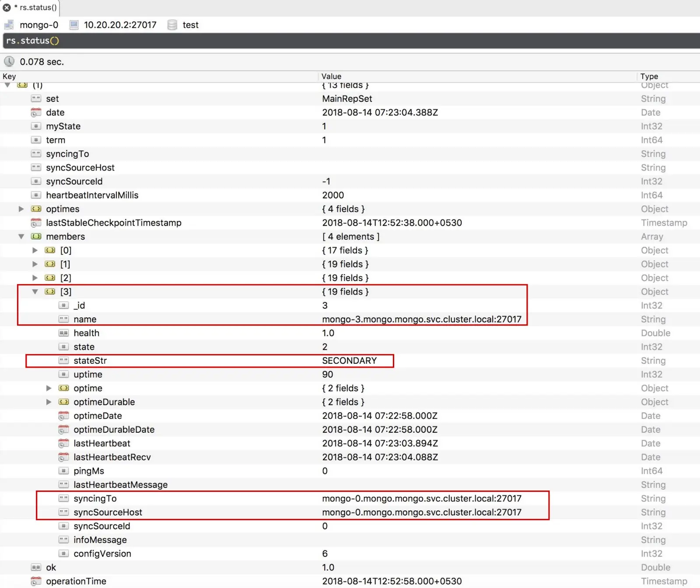Click the MainRepSet value
This screenshot has height=588, width=700.
pyautogui.click(x=347, y=99)
